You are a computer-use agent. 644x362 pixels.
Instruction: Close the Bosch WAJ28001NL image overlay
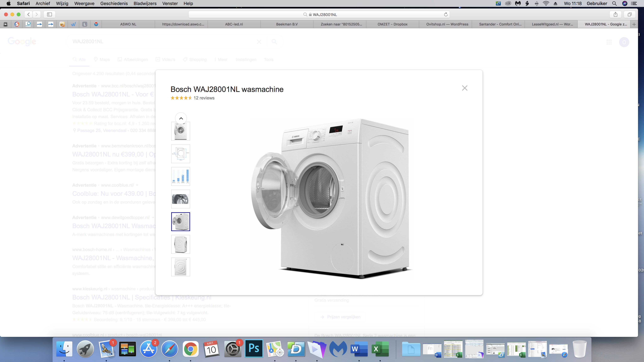[464, 88]
